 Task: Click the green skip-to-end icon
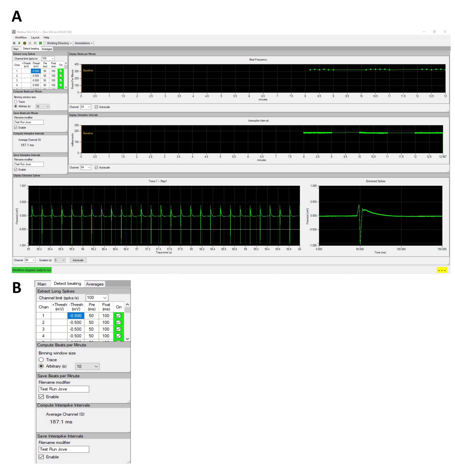pos(40,43)
